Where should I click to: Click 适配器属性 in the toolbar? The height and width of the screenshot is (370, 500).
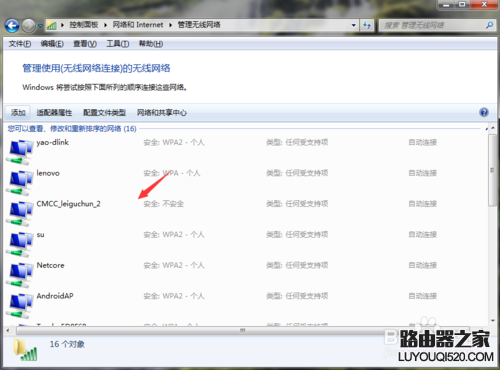point(54,113)
